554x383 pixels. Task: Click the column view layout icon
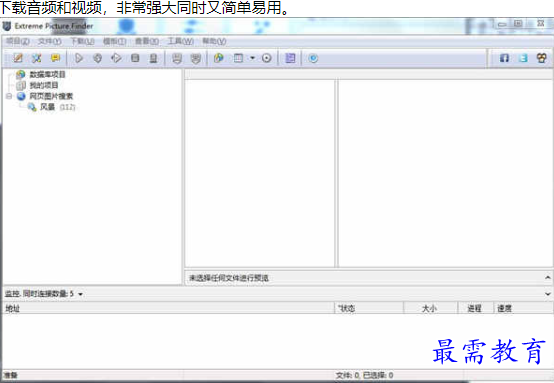pos(238,58)
